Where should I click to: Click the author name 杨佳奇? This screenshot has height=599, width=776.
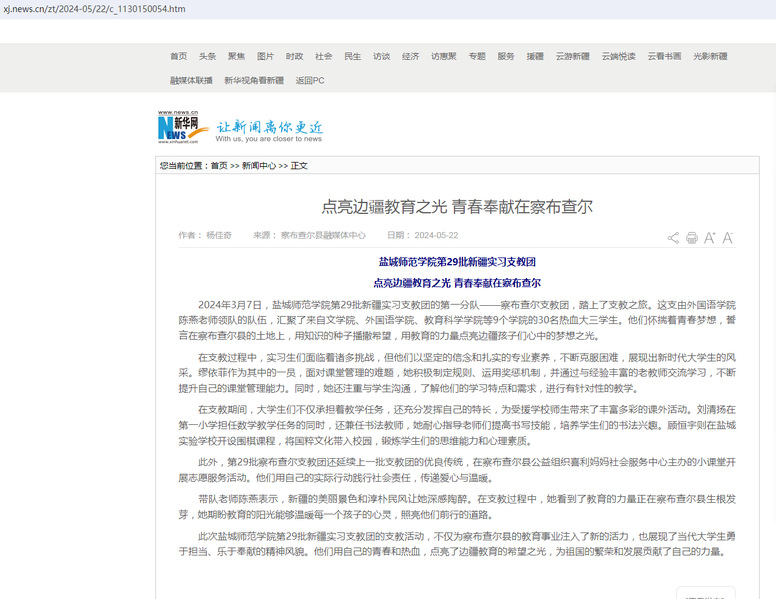(219, 235)
